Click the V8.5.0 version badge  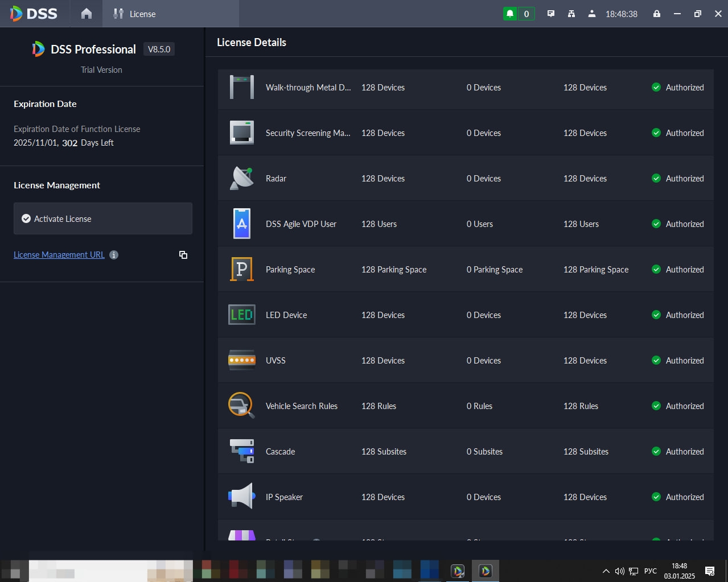(159, 49)
